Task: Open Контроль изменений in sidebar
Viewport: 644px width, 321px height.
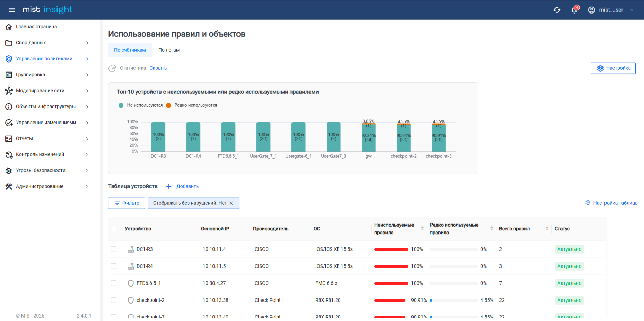Action: point(40,154)
